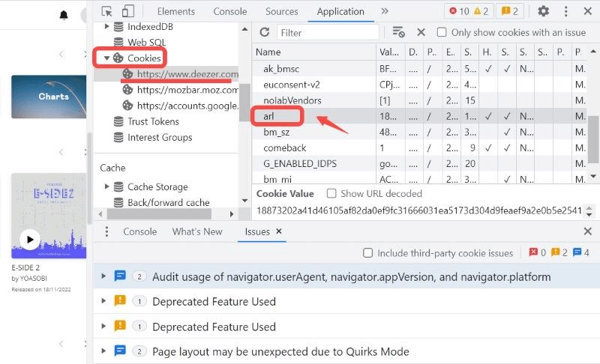Expand the IndexedDB tree node
600x364 pixels.
coord(106,26)
